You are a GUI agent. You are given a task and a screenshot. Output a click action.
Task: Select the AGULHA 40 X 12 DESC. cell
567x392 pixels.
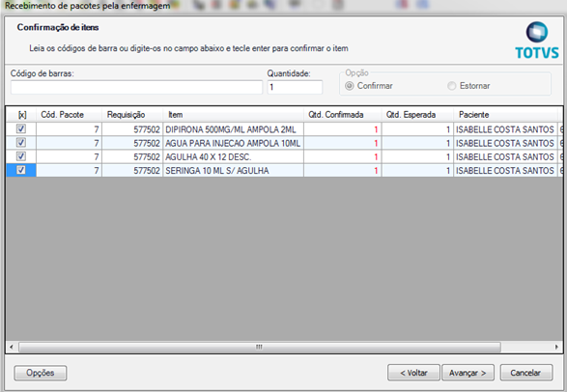pyautogui.click(x=233, y=156)
